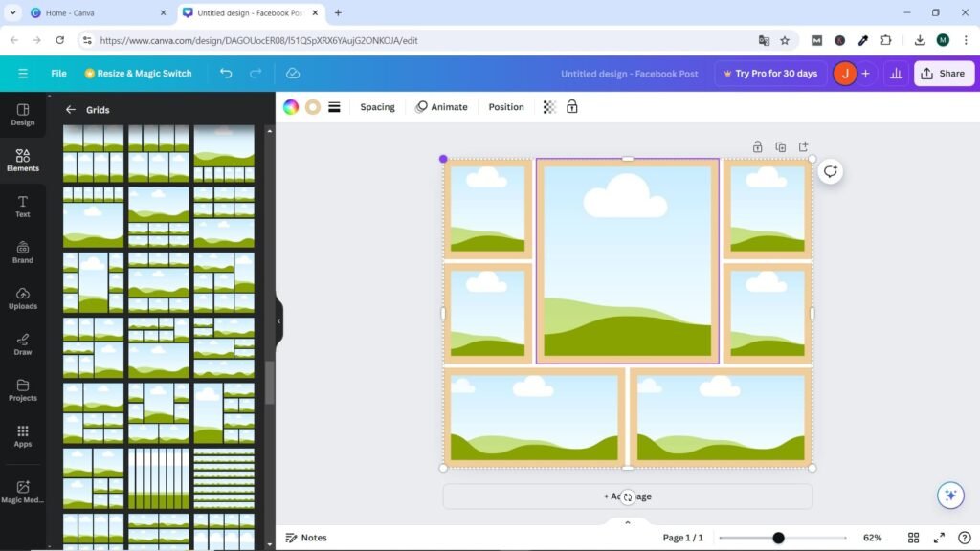The height and width of the screenshot is (551, 980).
Task: Expand the pages drawer chevron
Action: pyautogui.click(x=628, y=522)
